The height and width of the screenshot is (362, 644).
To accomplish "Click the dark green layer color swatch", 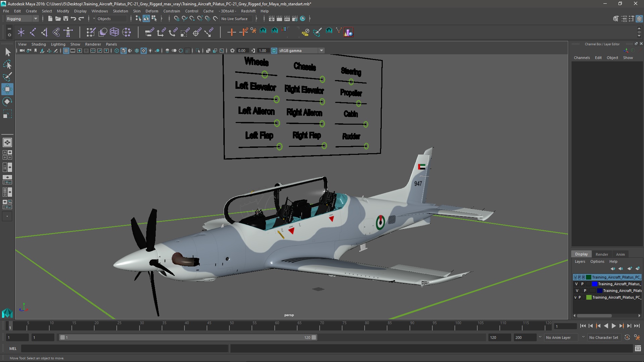I will [589, 277].
